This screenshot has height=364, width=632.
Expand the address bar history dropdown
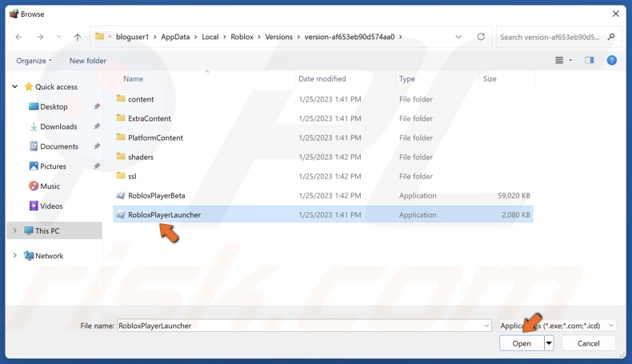458,37
